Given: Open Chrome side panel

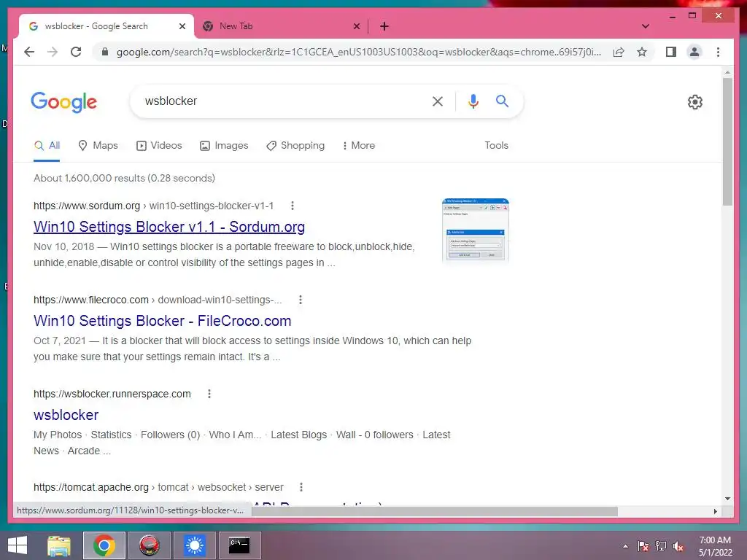Looking at the screenshot, I should [x=671, y=52].
